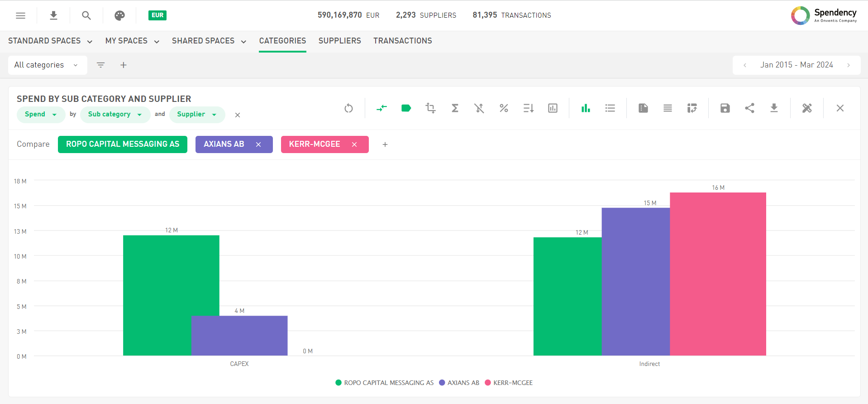Remove AXIANS AB from comparison
This screenshot has height=404, width=868.
pos(258,144)
